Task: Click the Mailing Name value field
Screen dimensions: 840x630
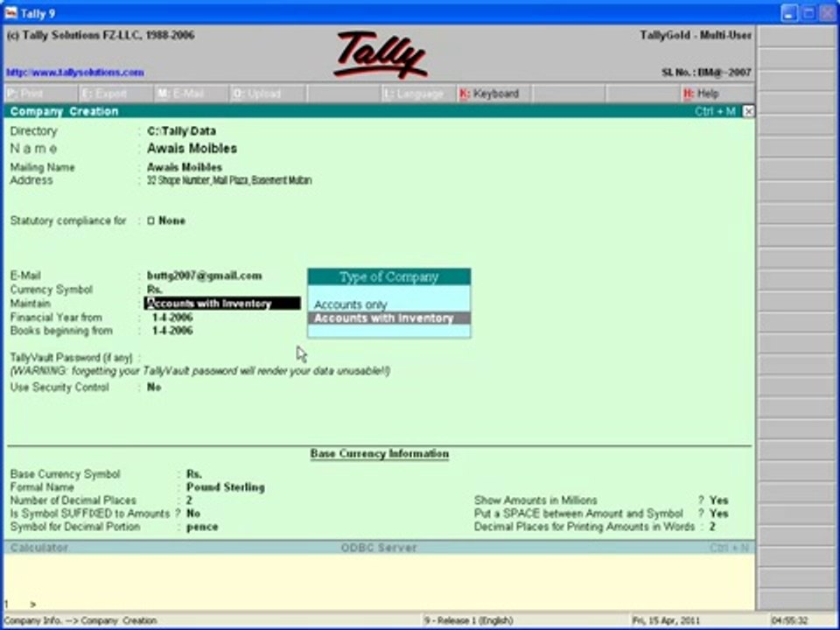Action: pos(185,168)
